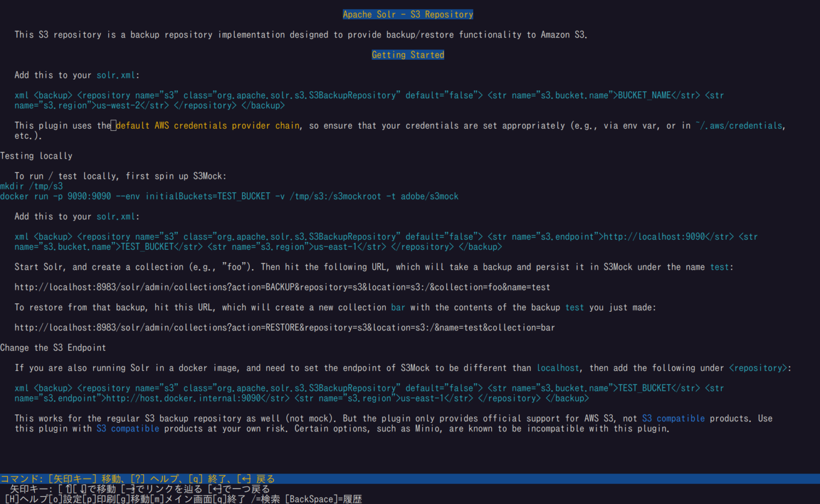Click the mkdir /tmp/s3 command line
820x504 pixels.
31,186
